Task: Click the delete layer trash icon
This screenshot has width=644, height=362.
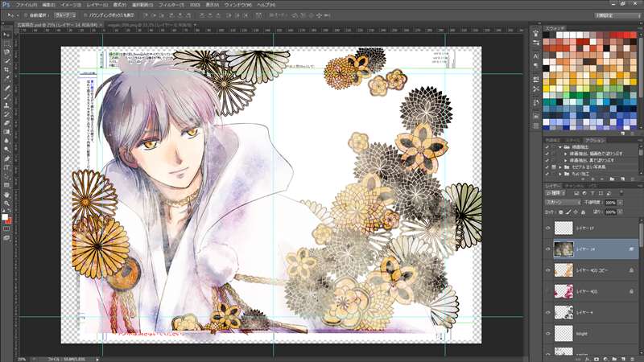Action: 634,355
